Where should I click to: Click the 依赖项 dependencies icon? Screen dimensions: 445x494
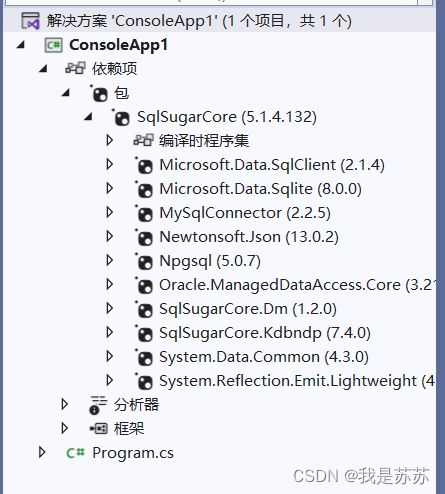point(75,68)
